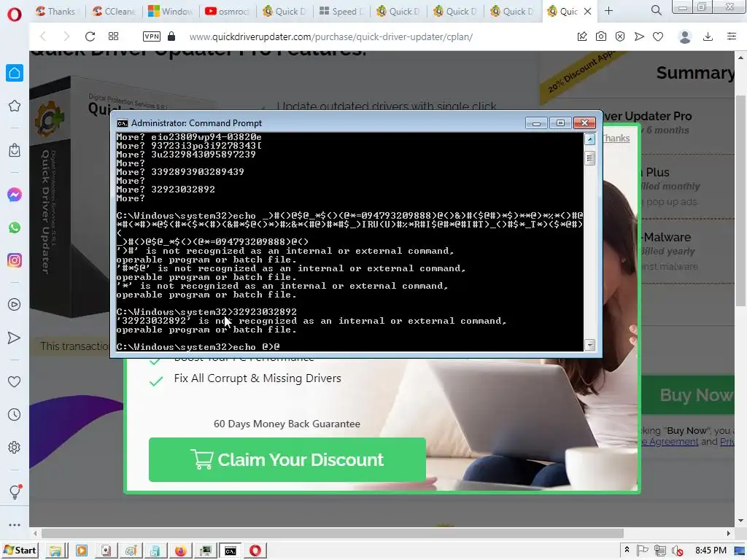
Task: Go back to the previous page
Action: [x=43, y=36]
